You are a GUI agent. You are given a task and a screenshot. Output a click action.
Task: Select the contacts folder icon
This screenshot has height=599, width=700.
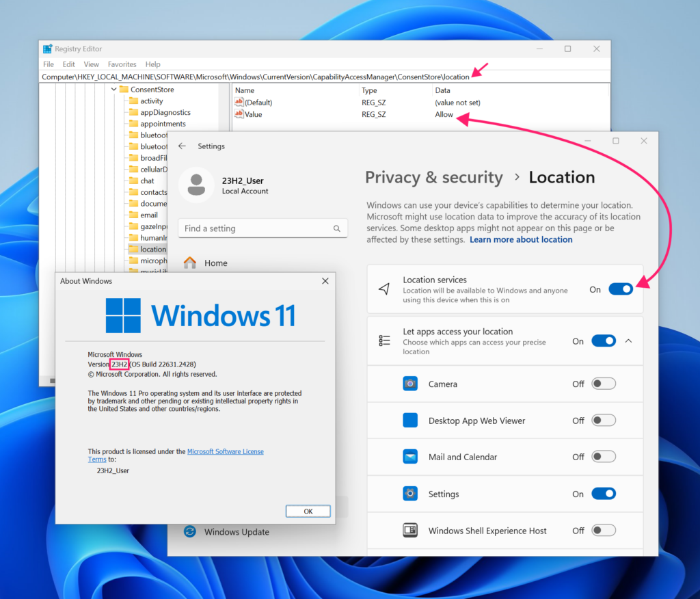pos(133,192)
